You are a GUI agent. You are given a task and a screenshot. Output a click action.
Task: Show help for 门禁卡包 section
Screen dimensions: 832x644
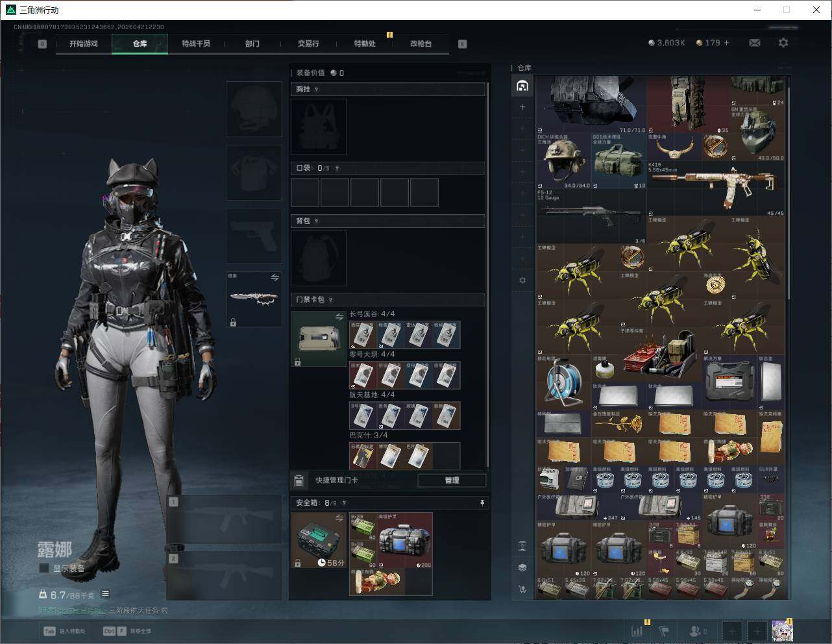pos(331,300)
